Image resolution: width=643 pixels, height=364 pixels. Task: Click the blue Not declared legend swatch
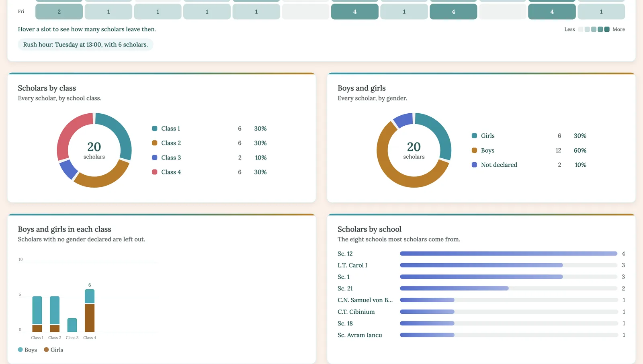coord(474,165)
